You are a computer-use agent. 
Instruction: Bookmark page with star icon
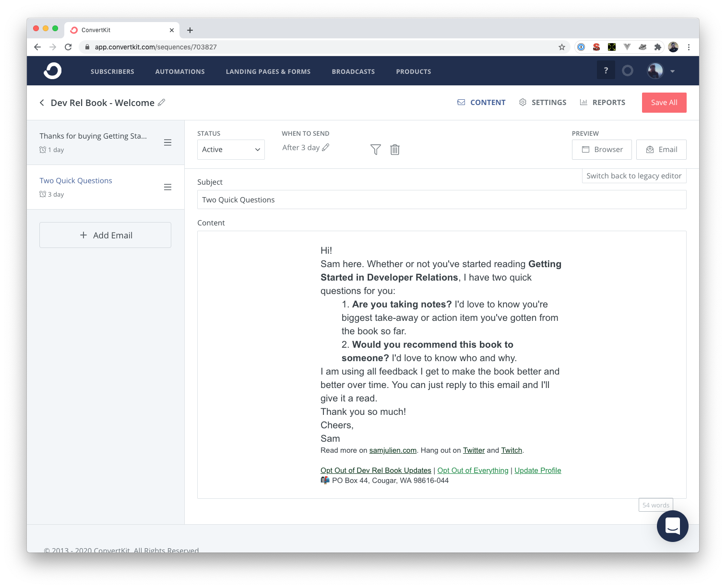[561, 47]
